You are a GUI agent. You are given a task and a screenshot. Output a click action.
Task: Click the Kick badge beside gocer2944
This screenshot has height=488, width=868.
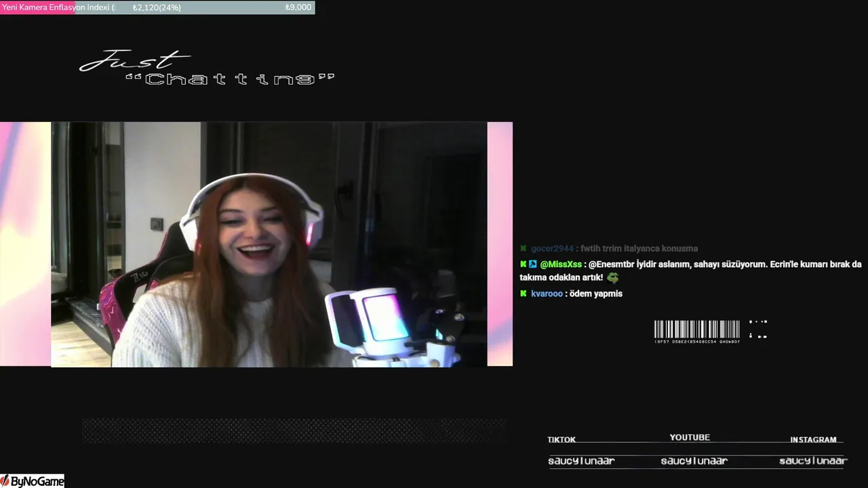pyautogui.click(x=524, y=249)
